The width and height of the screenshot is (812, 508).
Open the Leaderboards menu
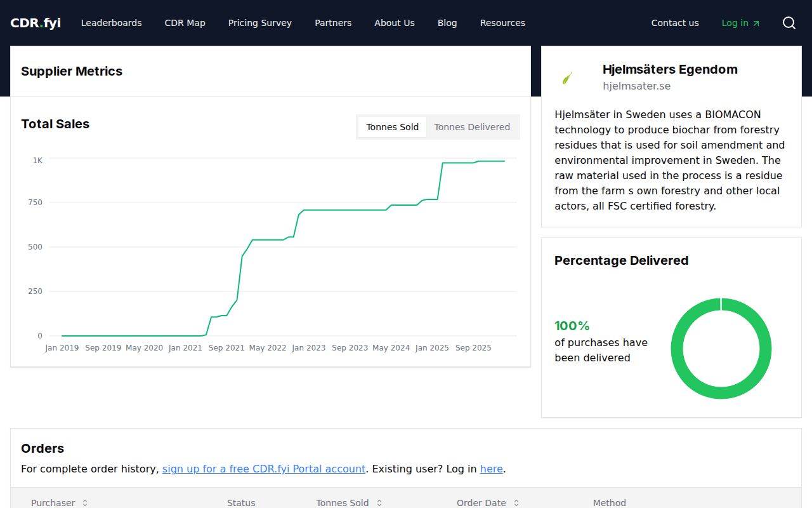click(x=112, y=23)
